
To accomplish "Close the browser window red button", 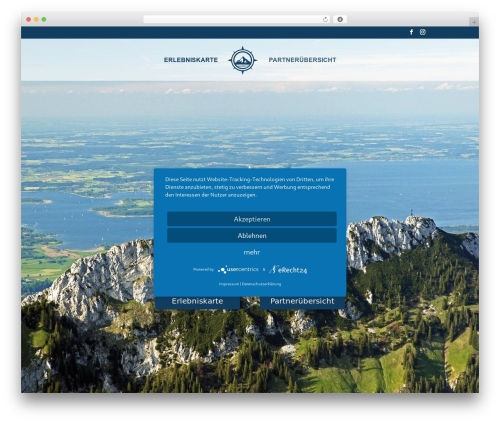I will [29, 19].
